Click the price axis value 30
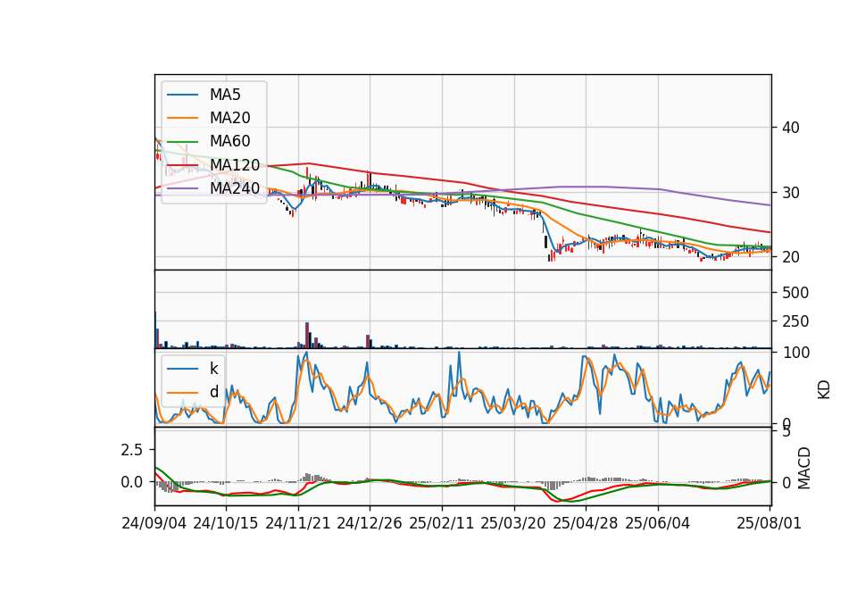The height and width of the screenshot is (616, 857). tap(790, 193)
